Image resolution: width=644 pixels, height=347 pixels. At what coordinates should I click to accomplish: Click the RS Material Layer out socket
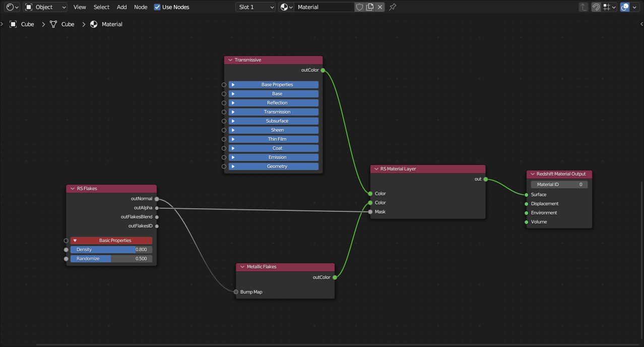pos(485,179)
